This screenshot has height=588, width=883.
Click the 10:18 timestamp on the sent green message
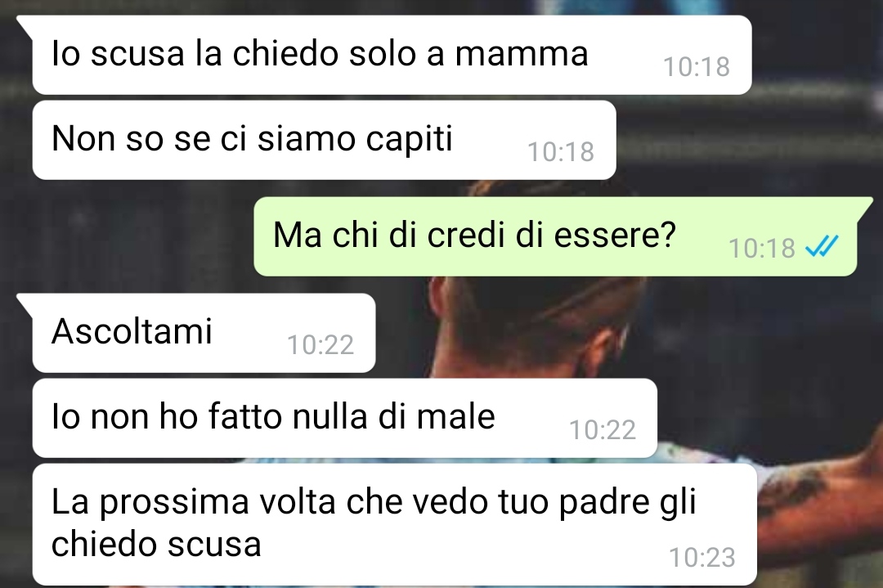pyautogui.click(x=761, y=248)
